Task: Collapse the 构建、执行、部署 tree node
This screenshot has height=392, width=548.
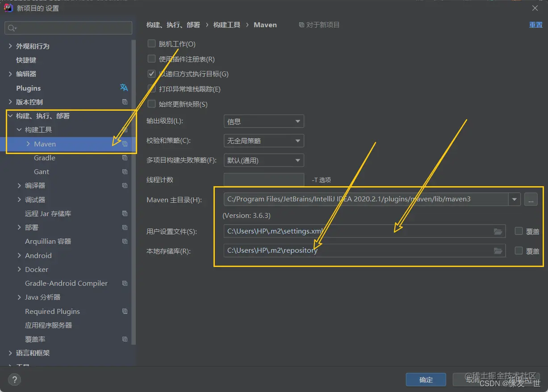Action: coord(10,116)
